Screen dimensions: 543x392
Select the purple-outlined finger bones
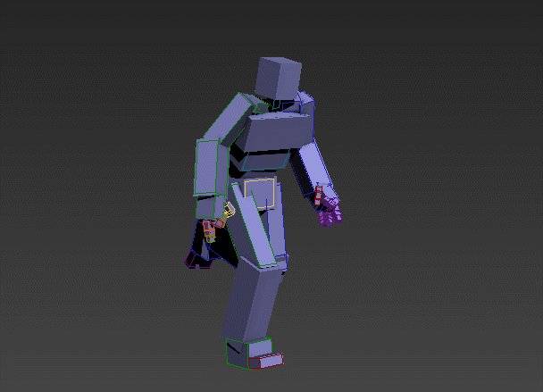[x=330, y=212]
